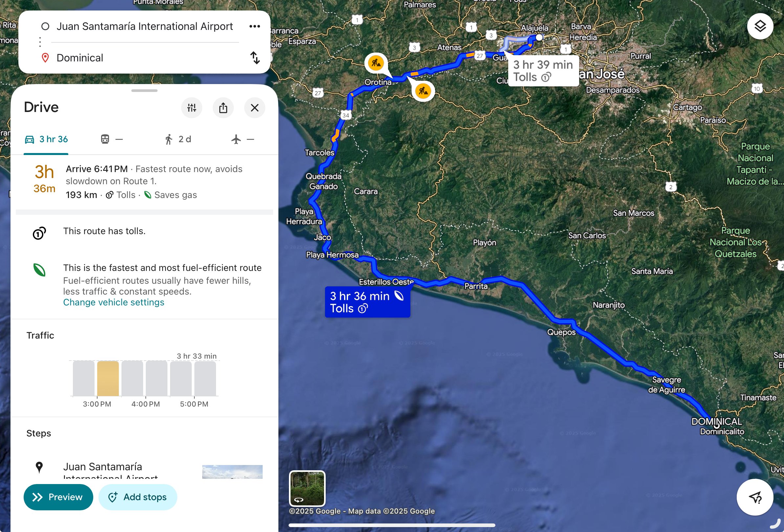The height and width of the screenshot is (532, 784).
Task: Swap origin and destination arrows
Action: click(x=255, y=58)
